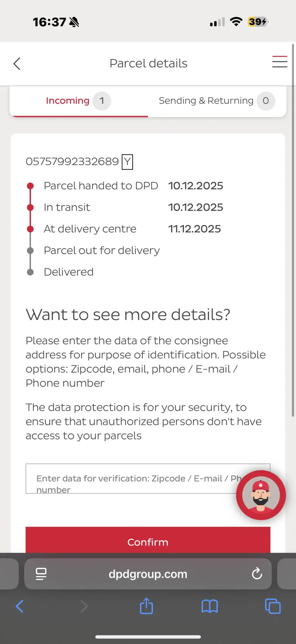Image resolution: width=296 pixels, height=644 pixels.
Task: Open the Safari page settings icon
Action: click(x=41, y=574)
